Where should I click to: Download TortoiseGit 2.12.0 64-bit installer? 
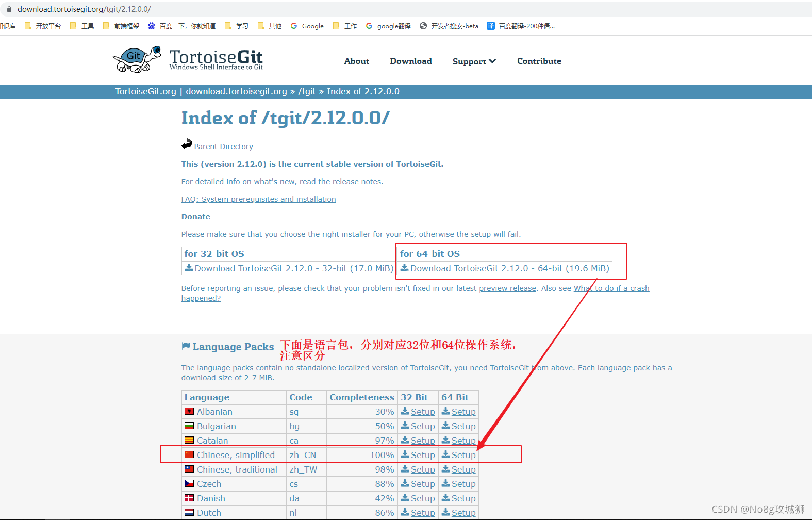pyautogui.click(x=486, y=268)
